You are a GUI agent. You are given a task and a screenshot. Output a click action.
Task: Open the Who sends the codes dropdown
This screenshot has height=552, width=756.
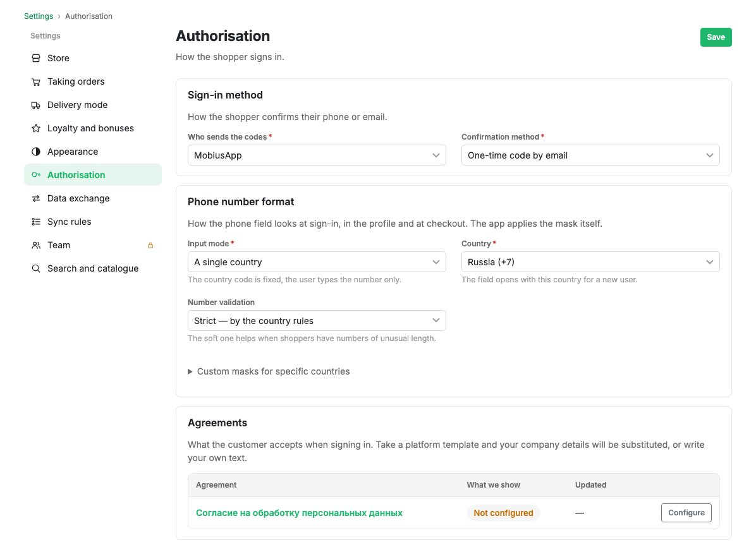[x=317, y=155]
